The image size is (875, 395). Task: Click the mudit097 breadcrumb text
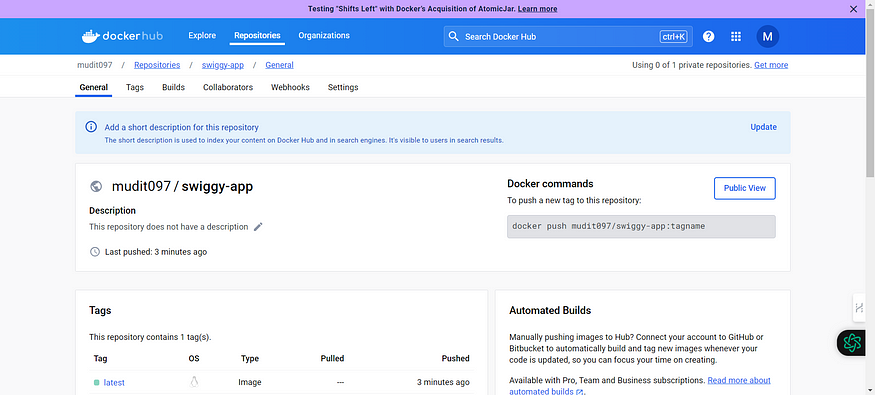[x=94, y=65]
